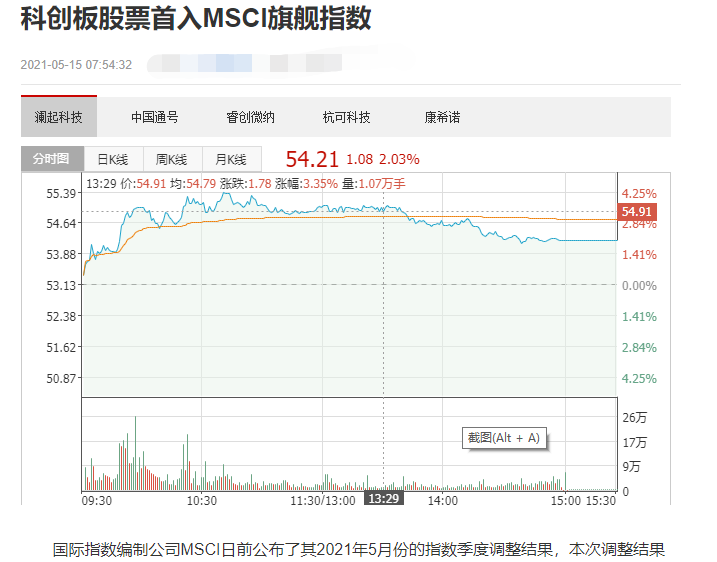Click the 09:30 time axis label
717x562 pixels.
(x=96, y=501)
